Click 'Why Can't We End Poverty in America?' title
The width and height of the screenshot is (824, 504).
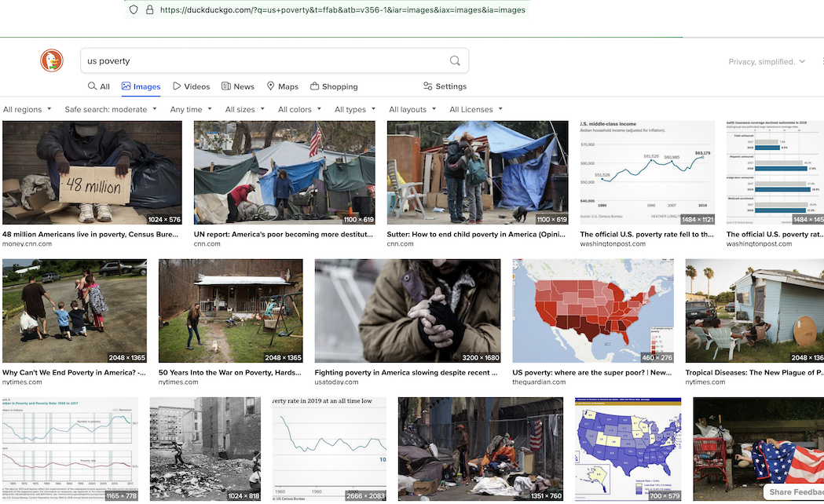point(74,372)
